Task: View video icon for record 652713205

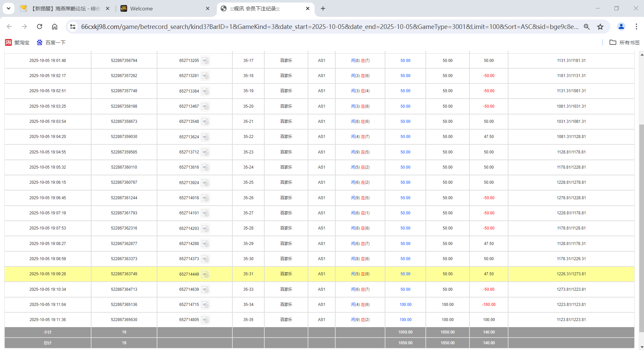Action: pyautogui.click(x=205, y=61)
